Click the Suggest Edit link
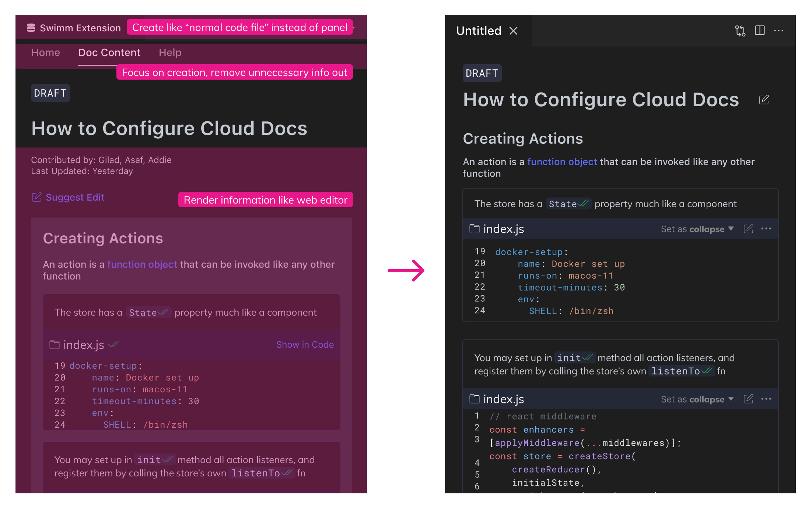 pos(68,197)
